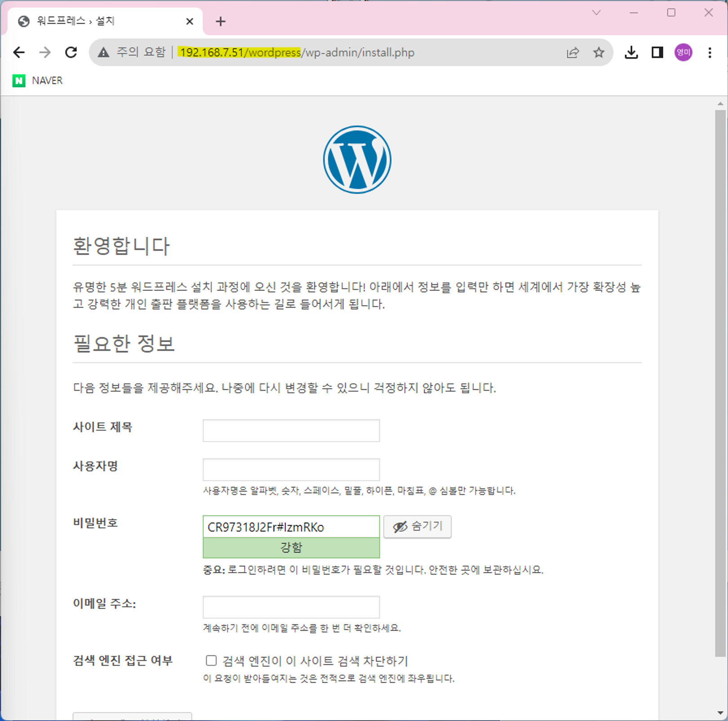Image resolution: width=728 pixels, height=721 pixels.
Task: Open the Chrome downloads icon
Action: click(x=631, y=53)
